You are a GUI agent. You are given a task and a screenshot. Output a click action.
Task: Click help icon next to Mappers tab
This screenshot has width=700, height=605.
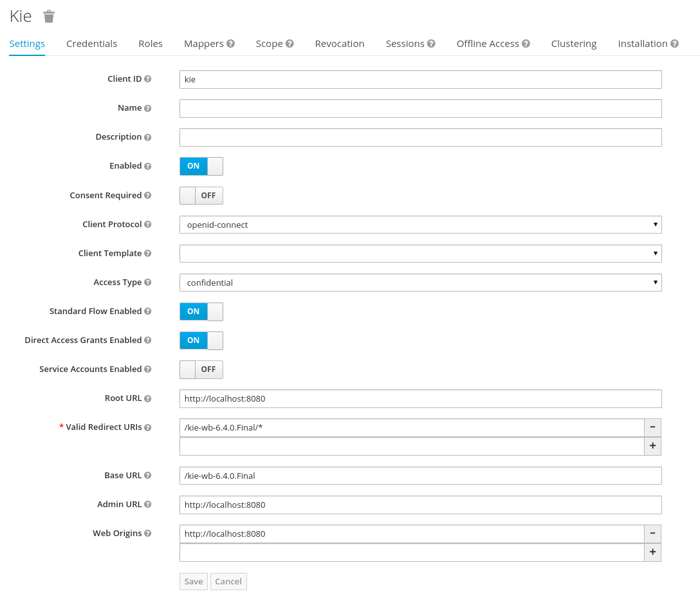pos(230,44)
